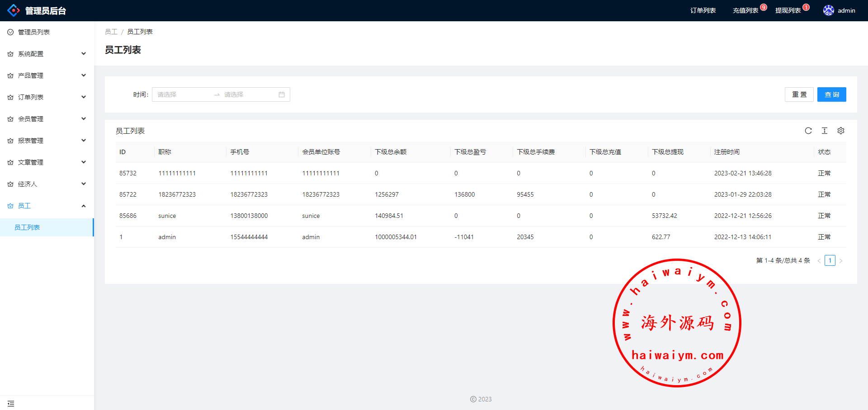Open 提现列表 in the top navigation
The image size is (868, 410).
(788, 10)
